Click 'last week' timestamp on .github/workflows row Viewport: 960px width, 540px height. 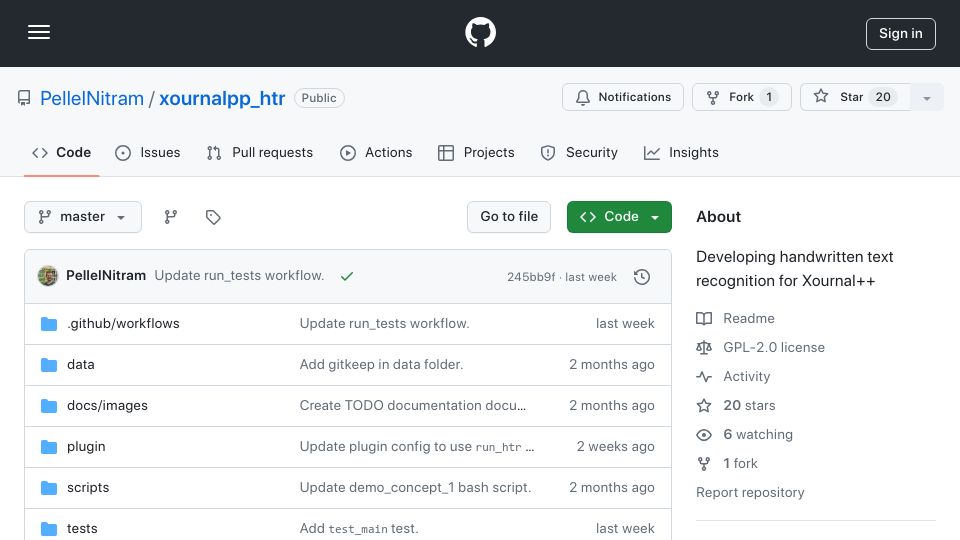625,323
